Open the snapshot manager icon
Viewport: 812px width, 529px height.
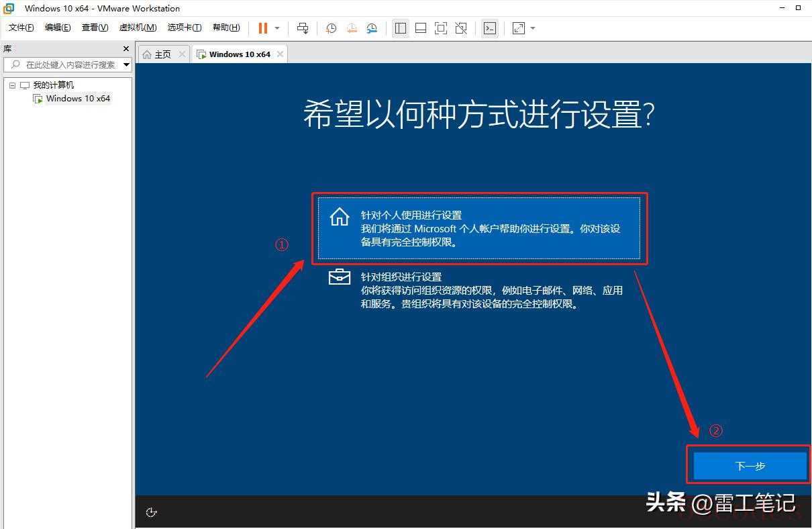[372, 28]
